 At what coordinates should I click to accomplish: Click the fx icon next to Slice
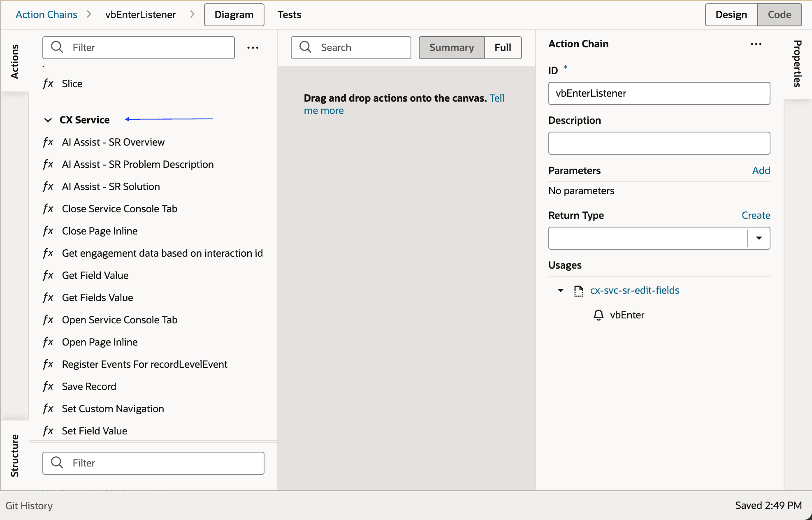(x=48, y=84)
